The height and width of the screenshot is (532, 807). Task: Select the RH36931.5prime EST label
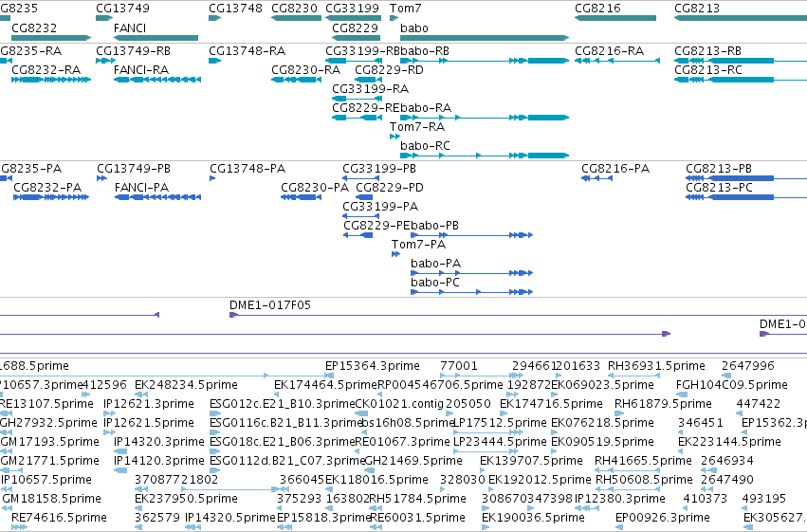[x=657, y=366]
